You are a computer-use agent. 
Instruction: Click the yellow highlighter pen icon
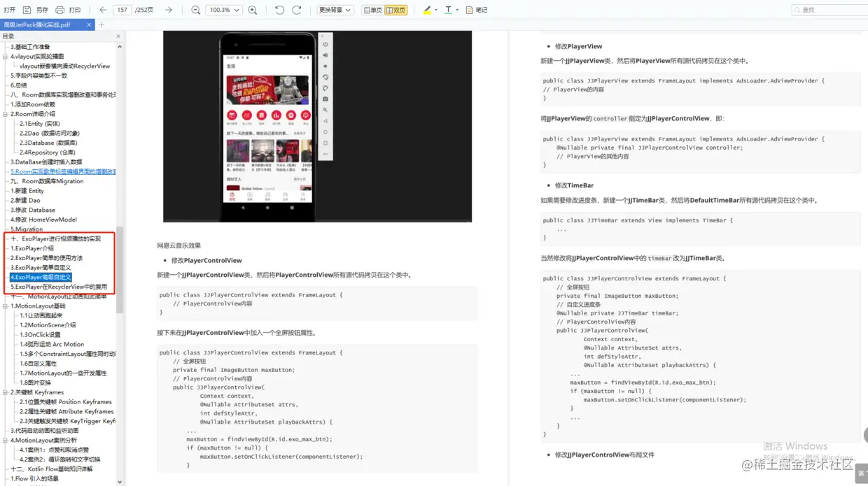tap(427, 10)
